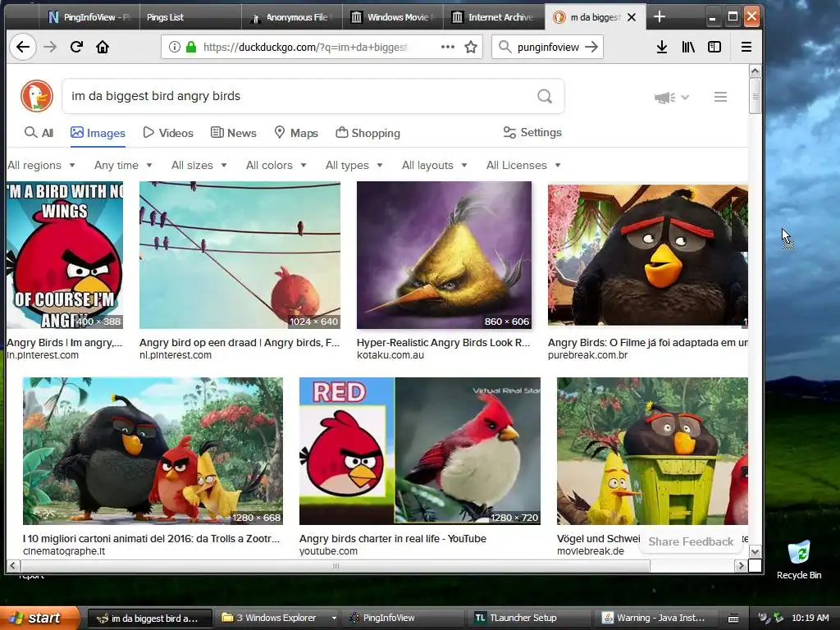
Task: Open the 1280 × 668 movie birds thumbnail
Action: pyautogui.click(x=153, y=451)
